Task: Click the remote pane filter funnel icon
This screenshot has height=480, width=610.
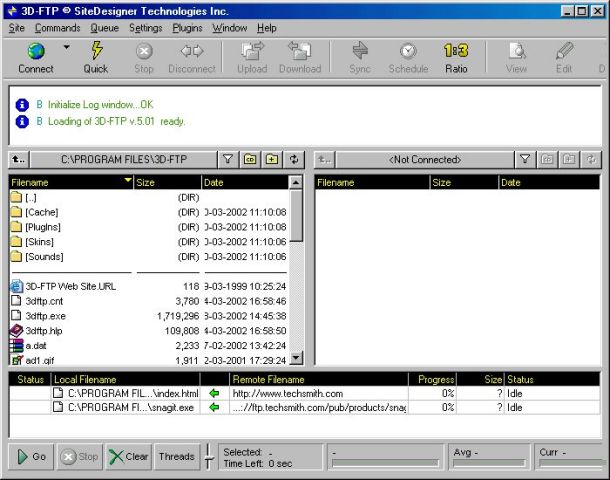Action: pyautogui.click(x=525, y=159)
